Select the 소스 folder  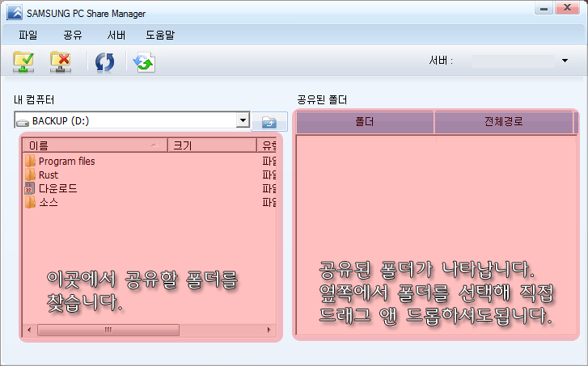click(x=49, y=202)
